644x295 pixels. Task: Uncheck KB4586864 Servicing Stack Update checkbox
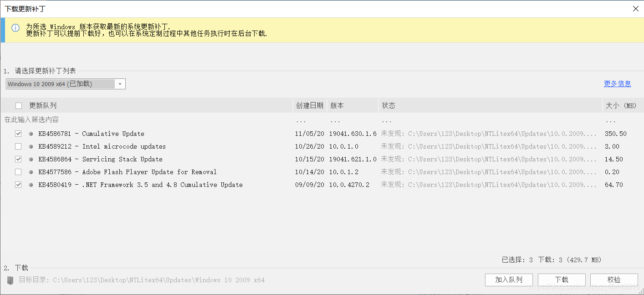[18, 160]
